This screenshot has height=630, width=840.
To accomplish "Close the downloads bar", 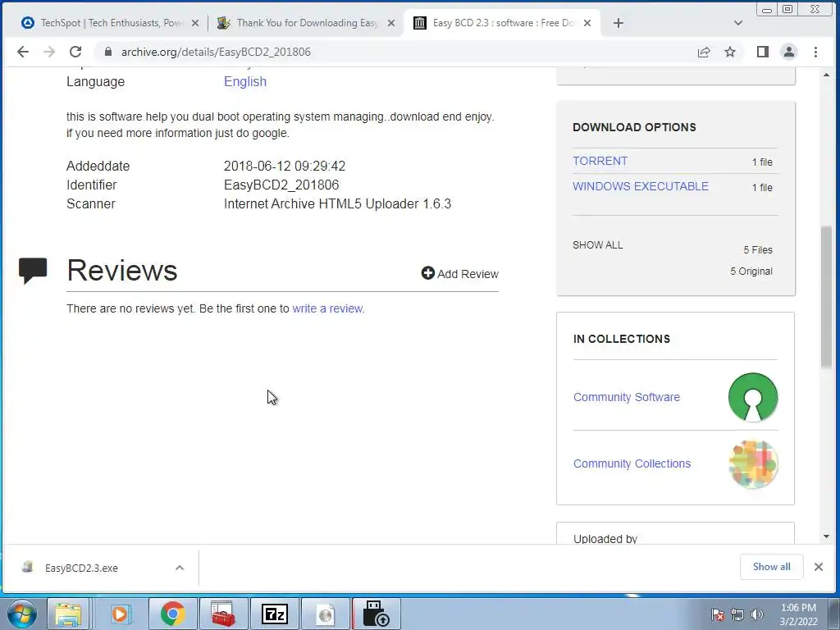I will (819, 567).
